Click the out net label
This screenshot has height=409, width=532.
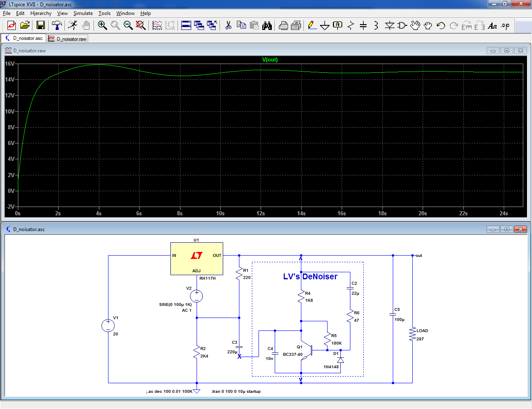coord(419,256)
